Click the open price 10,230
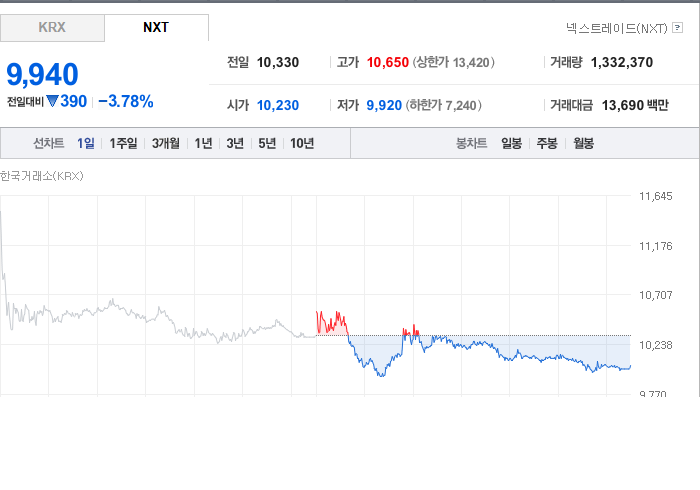The height and width of the screenshot is (490, 700). (x=278, y=105)
